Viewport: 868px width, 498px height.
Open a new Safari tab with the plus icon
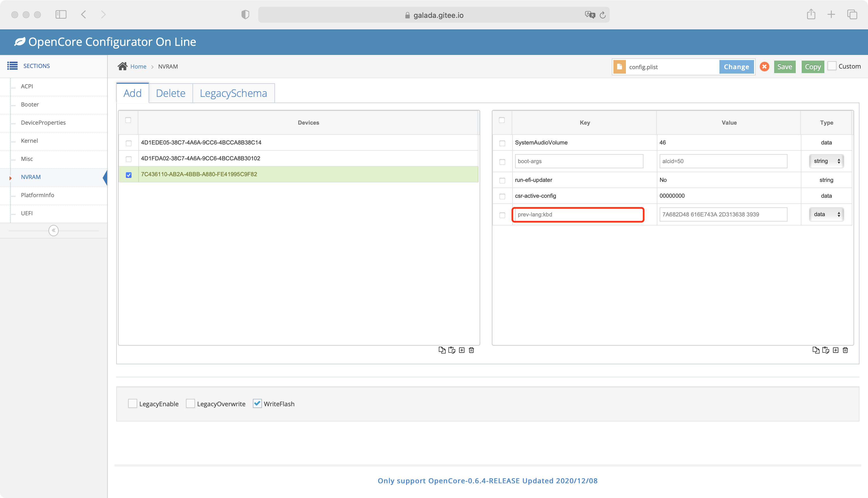click(831, 14)
